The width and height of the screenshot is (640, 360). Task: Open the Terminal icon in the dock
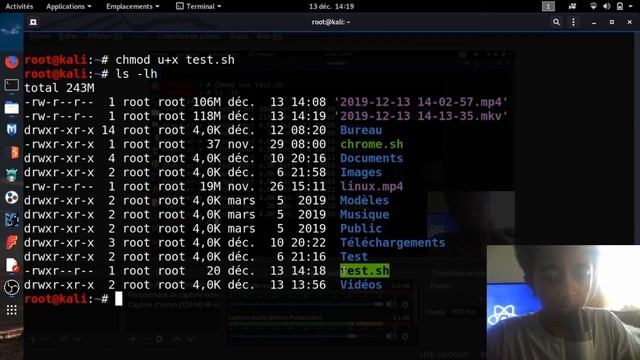(11, 85)
